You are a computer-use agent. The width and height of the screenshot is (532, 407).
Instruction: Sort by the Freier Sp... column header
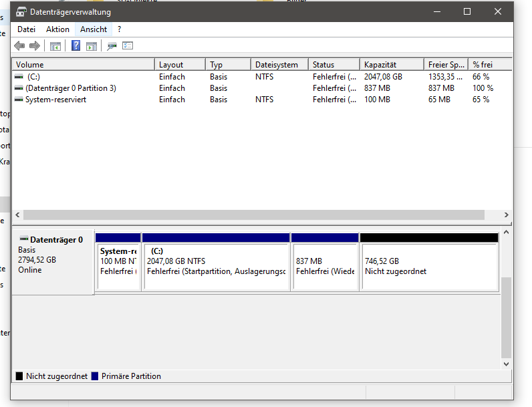point(446,64)
